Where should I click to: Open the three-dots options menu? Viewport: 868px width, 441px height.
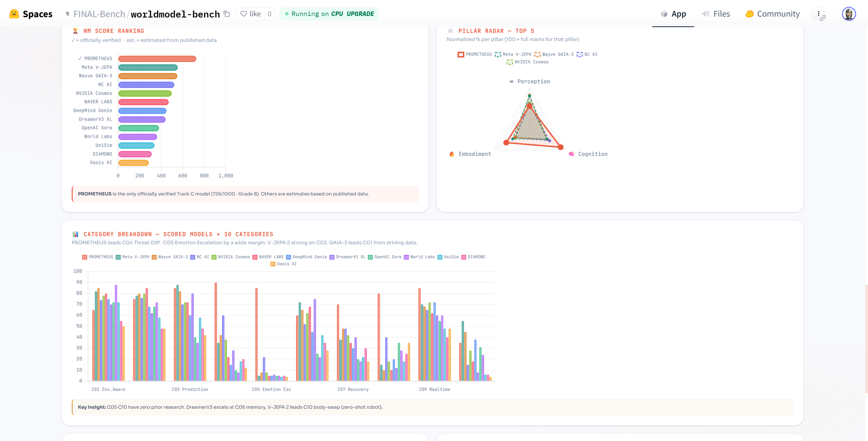click(x=819, y=14)
